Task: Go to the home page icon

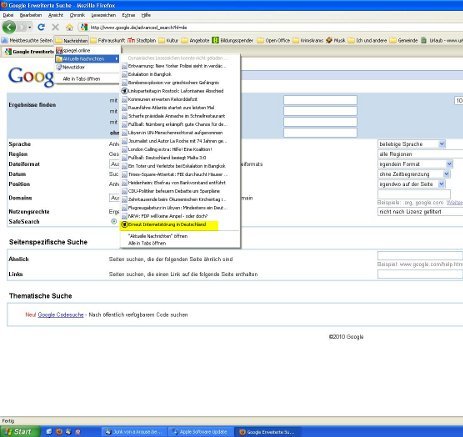Action: click(69, 27)
